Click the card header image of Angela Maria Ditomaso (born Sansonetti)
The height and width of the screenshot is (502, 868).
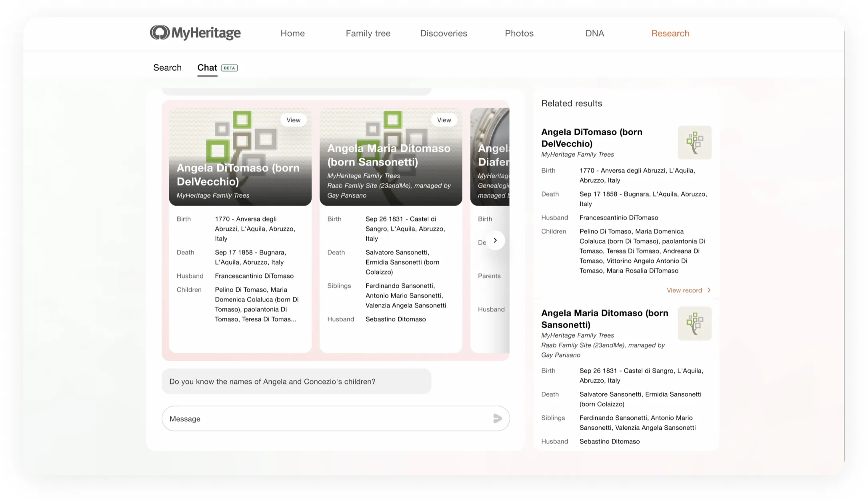pyautogui.click(x=391, y=157)
